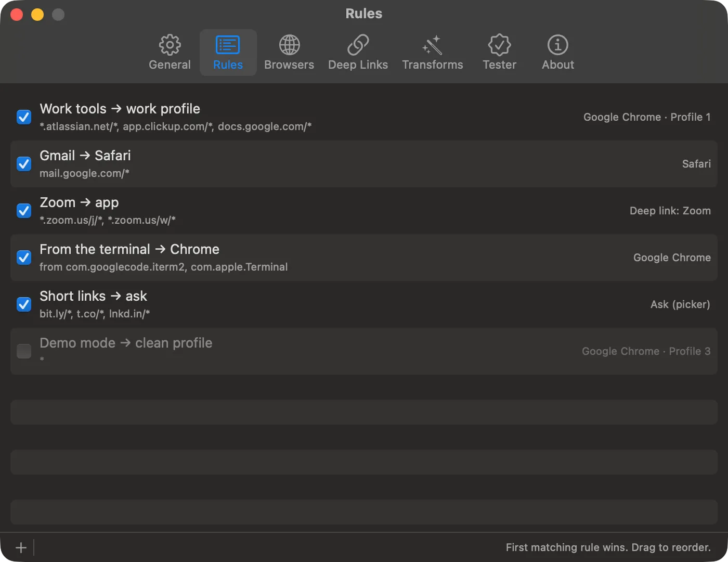The image size is (728, 562).
Task: Select 'Demo mode → clean profile' rule title
Action: (x=126, y=343)
